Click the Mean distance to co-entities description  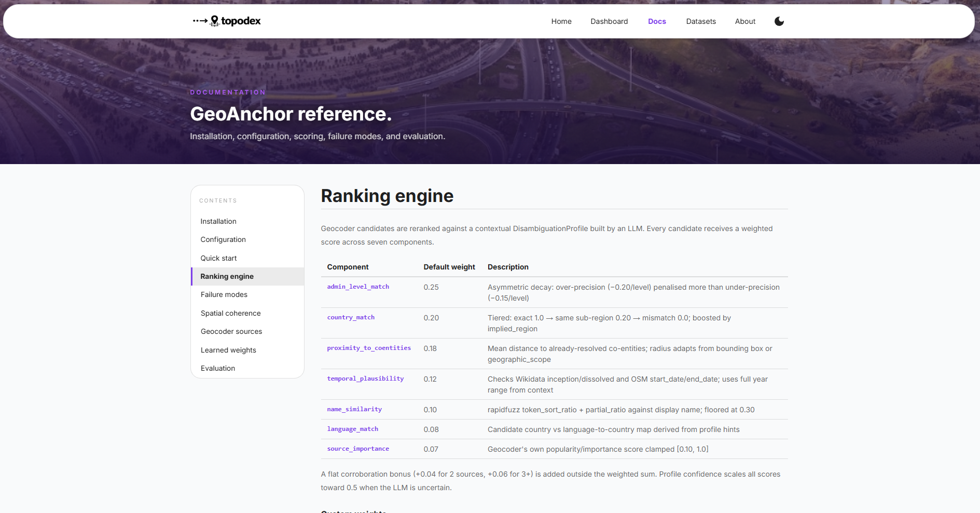point(630,354)
